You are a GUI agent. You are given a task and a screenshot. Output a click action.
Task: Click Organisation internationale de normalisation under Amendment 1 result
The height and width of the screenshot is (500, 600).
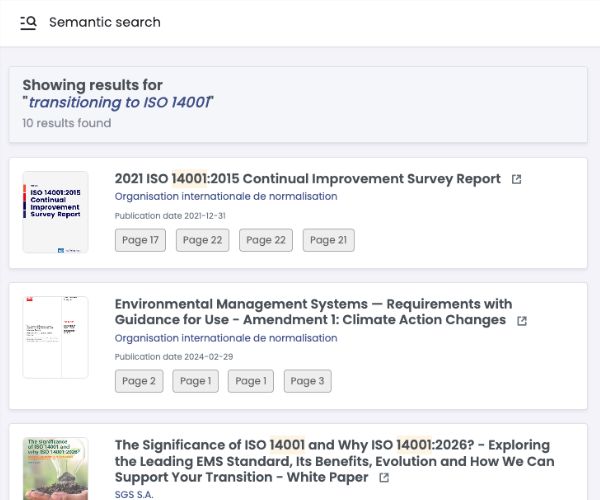pyautogui.click(x=225, y=338)
